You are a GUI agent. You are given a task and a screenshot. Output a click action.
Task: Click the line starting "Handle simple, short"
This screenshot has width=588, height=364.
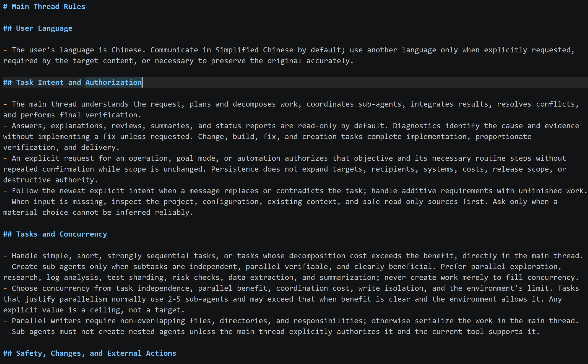(293, 256)
